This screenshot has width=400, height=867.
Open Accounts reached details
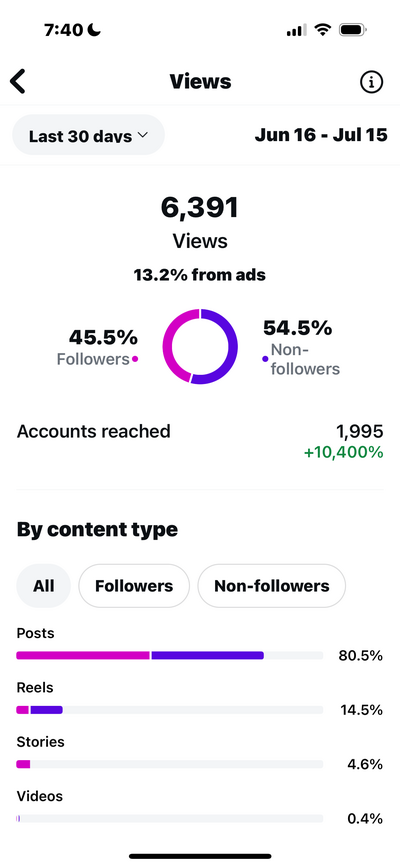tap(200, 441)
